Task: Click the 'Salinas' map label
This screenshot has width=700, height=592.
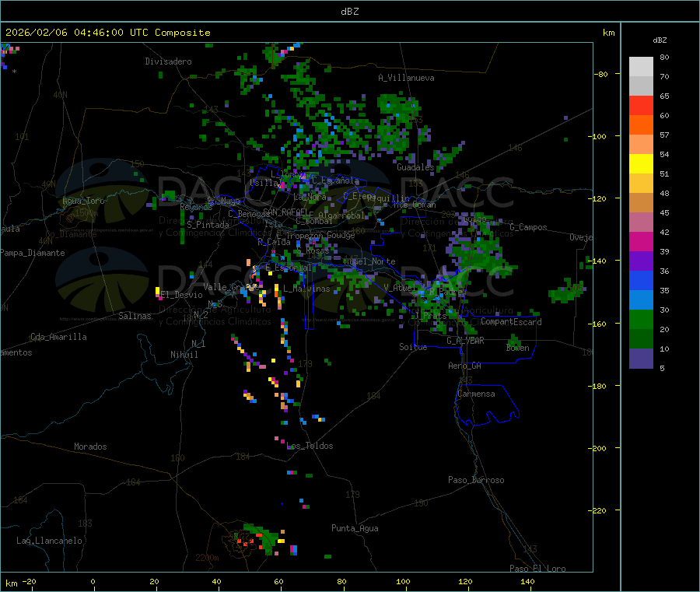Action: [135, 316]
